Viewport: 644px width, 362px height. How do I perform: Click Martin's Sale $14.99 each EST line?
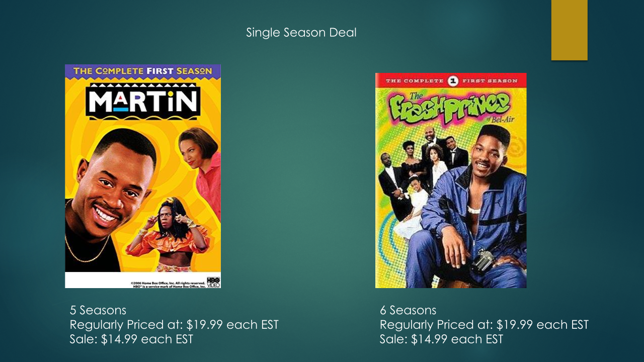[131, 339]
